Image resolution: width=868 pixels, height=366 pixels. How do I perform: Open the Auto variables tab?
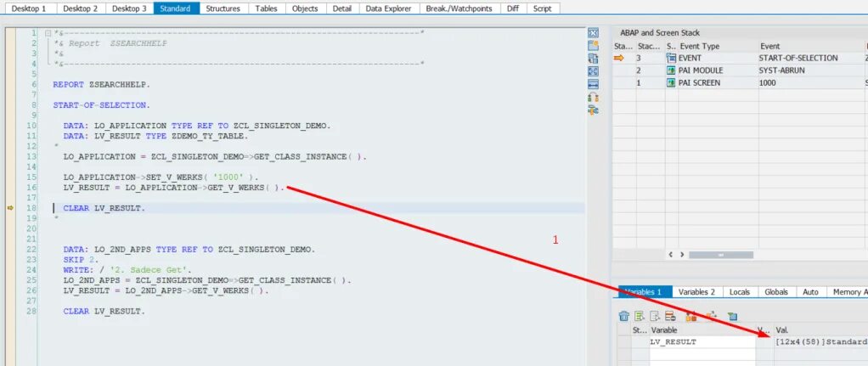click(x=810, y=292)
